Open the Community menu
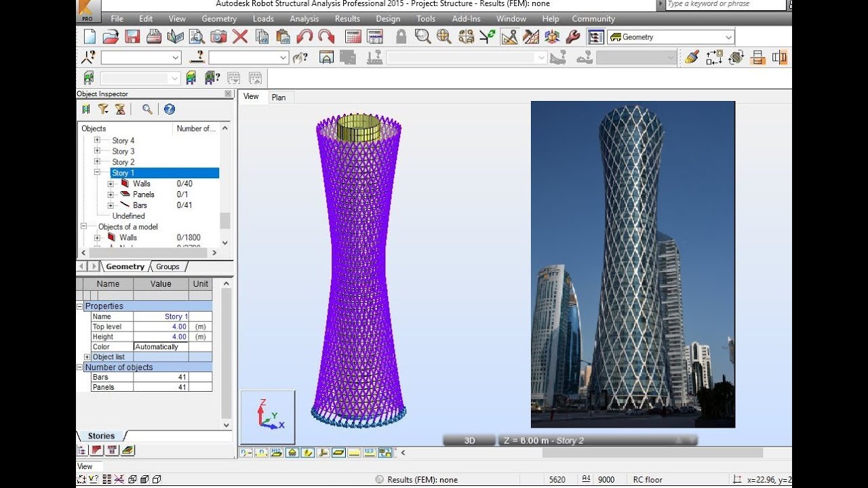Image resolution: width=868 pixels, height=488 pixels. (x=593, y=19)
